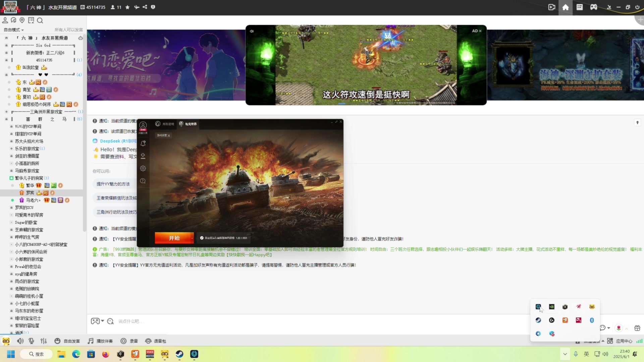This screenshot has height=362, width=644.
Task: Click the shield report icon in title bar
Action: [153, 7]
